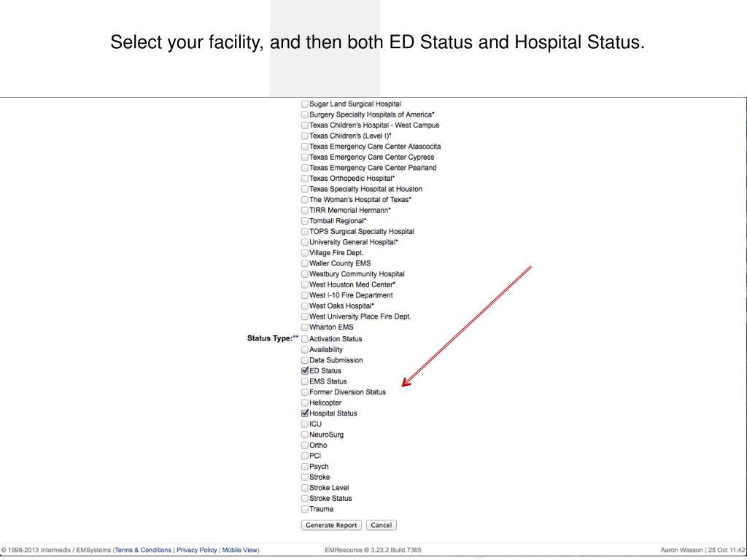Enable the Trauma status type

pyautogui.click(x=305, y=509)
